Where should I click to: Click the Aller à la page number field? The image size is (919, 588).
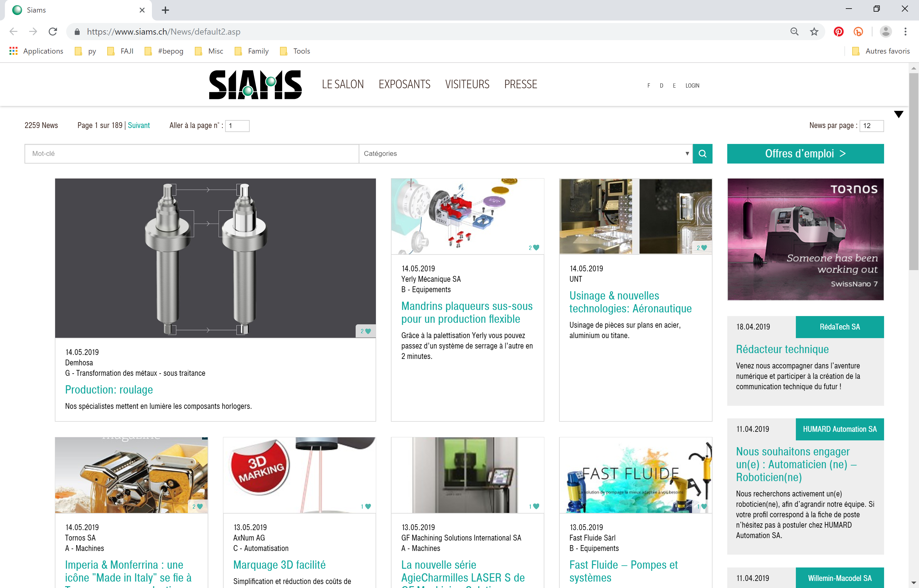(x=237, y=126)
